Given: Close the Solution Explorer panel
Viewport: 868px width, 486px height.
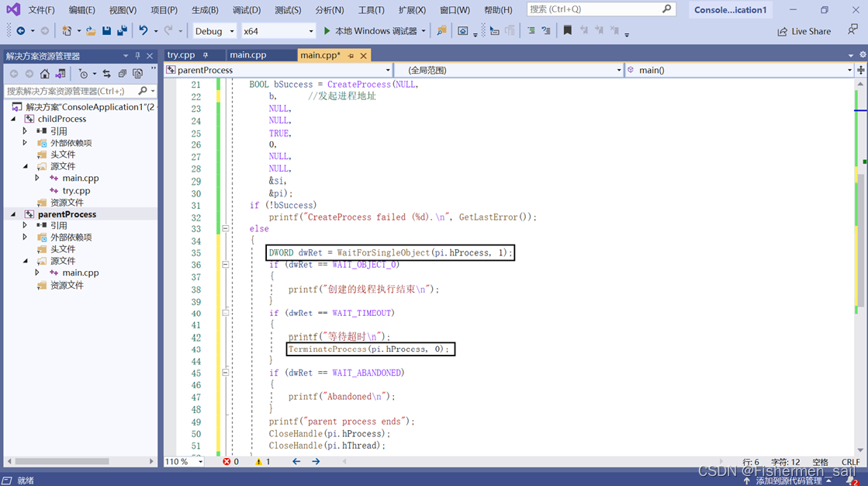Looking at the screenshot, I should tap(150, 56).
